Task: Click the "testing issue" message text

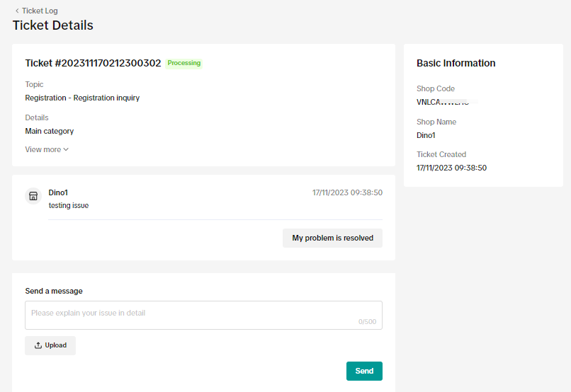Action: (x=69, y=205)
